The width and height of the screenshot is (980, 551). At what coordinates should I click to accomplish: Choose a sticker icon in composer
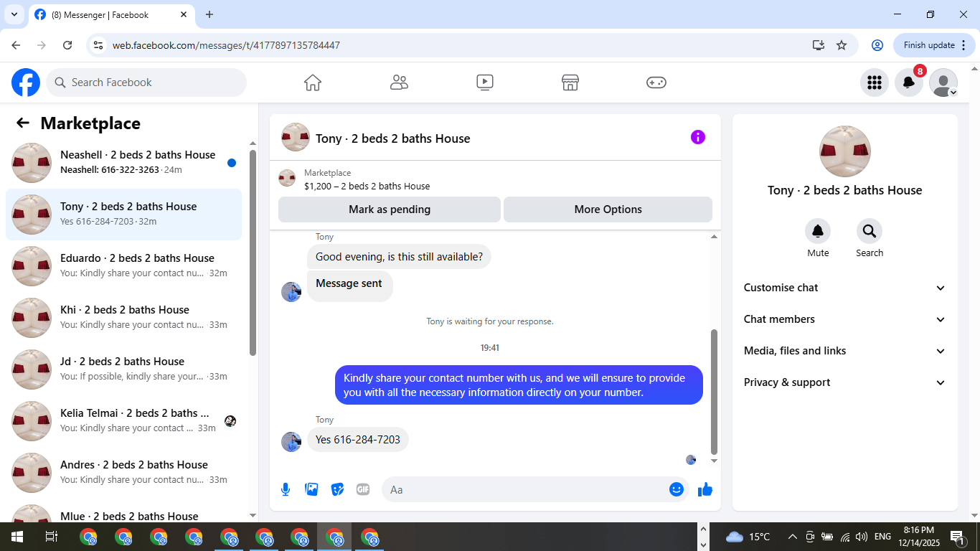tap(337, 489)
